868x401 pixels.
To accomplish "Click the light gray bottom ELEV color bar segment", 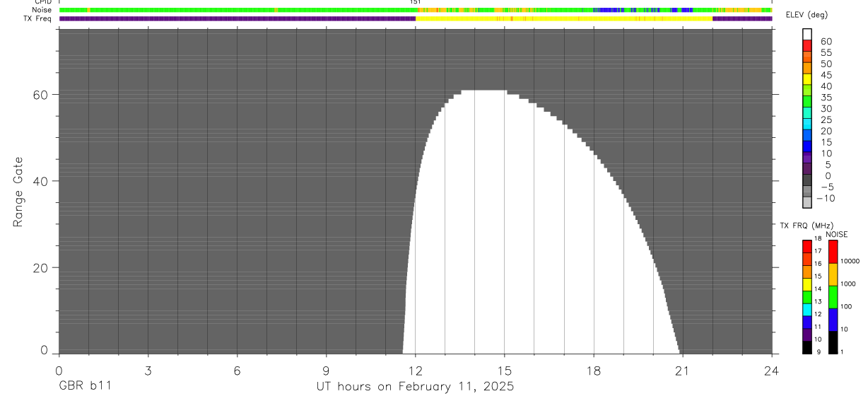I will tap(807, 202).
